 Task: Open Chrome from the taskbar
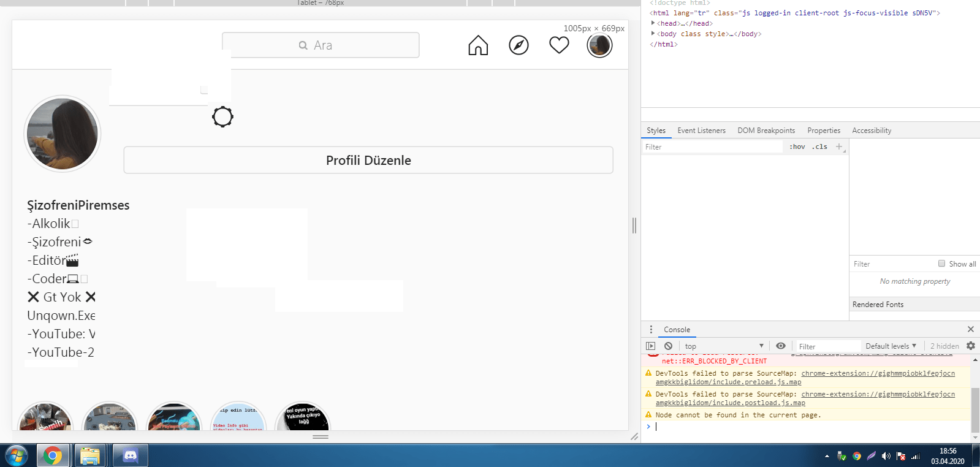52,456
